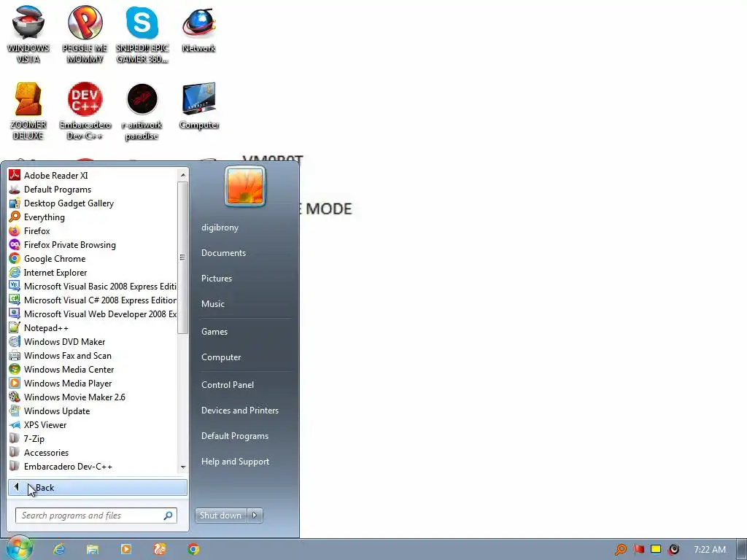
Task: Open Help and Support
Action: pyautogui.click(x=236, y=462)
